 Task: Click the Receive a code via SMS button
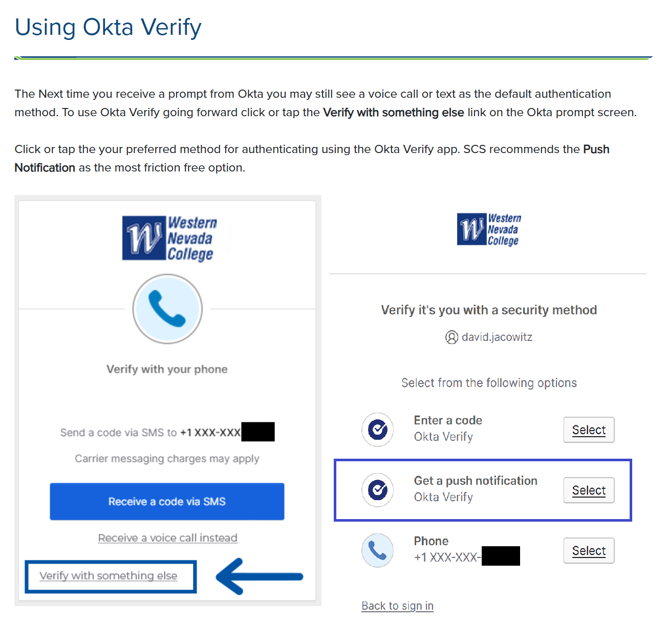pos(167,502)
